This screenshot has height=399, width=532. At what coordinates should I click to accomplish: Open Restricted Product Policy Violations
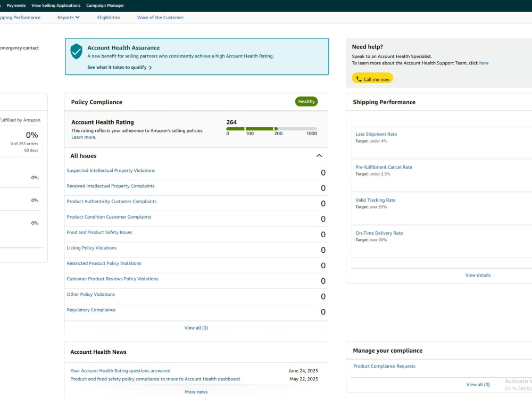[104, 263]
